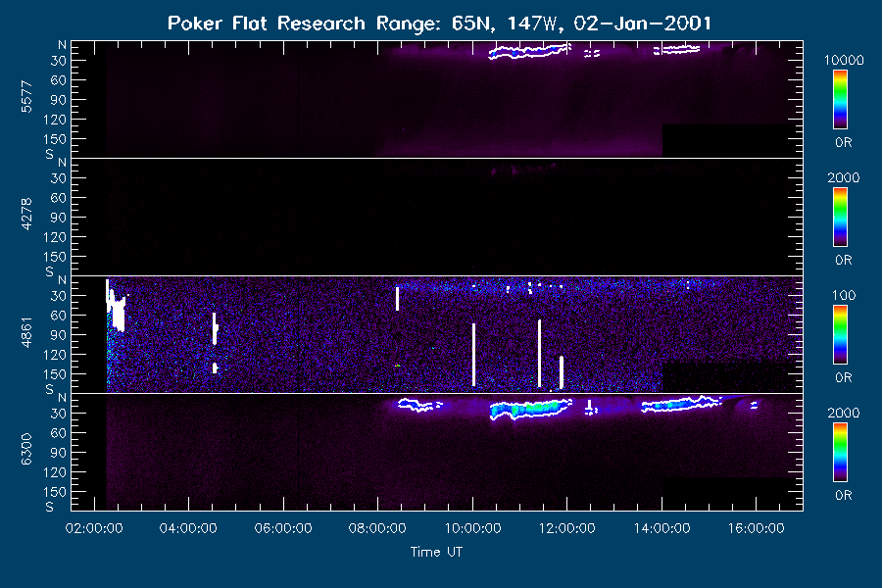Click the "0R" label beside the 6300 panel
Screen dimensions: 882x588
[x=844, y=496]
